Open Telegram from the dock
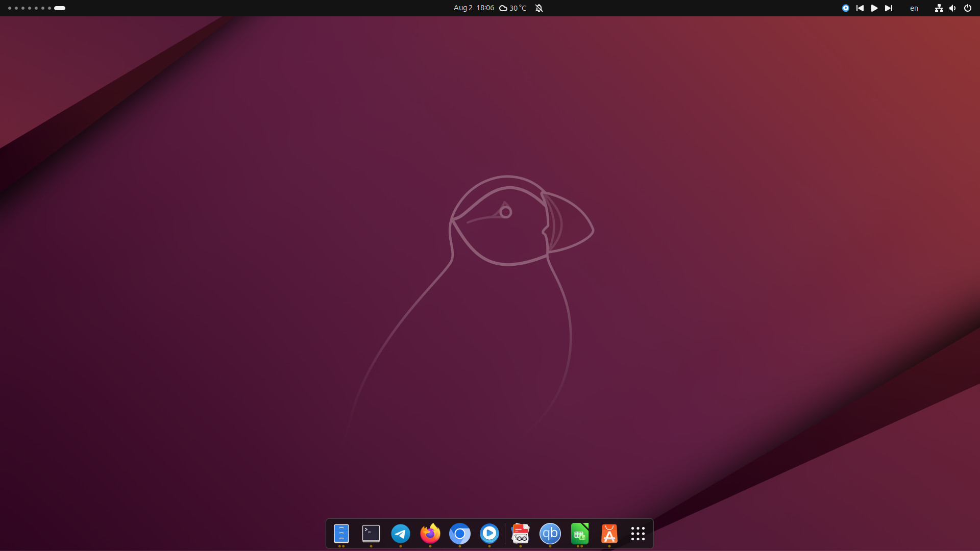The image size is (980, 551). pos(401,534)
